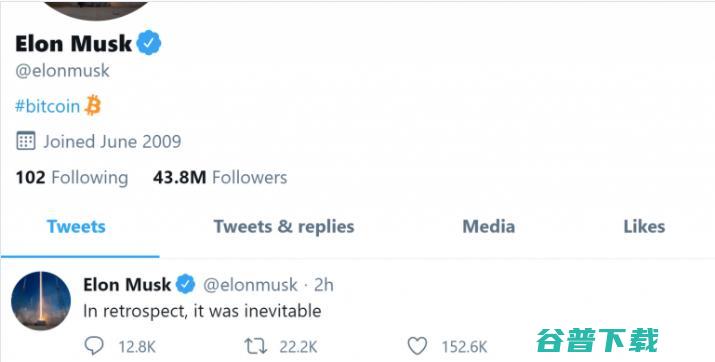View the 102 Following list

[x=72, y=177]
